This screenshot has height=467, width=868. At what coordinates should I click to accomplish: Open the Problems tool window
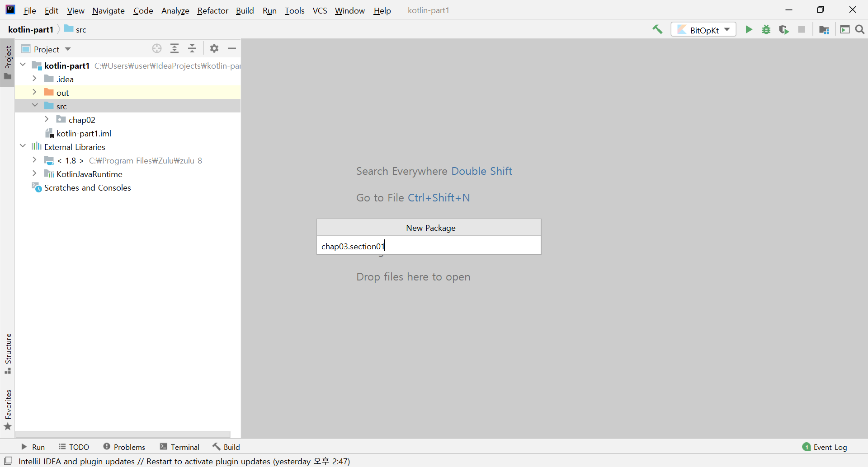[124, 447]
